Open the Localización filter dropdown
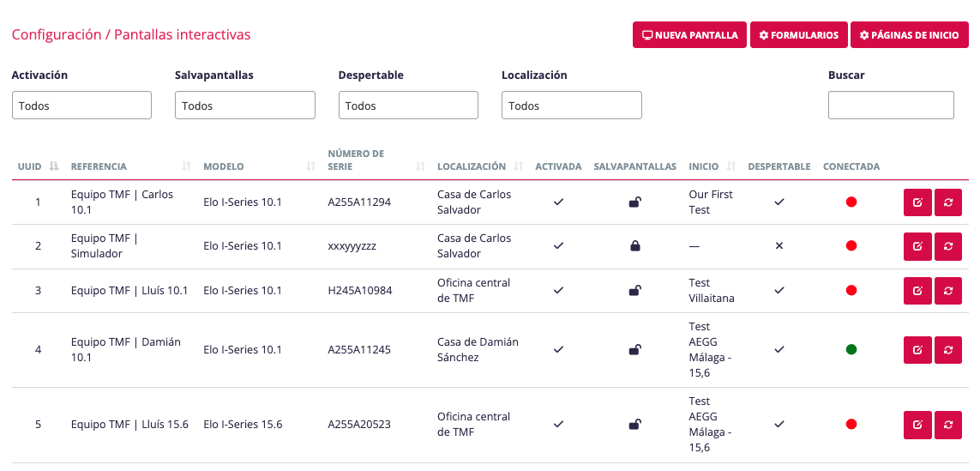 (x=572, y=105)
